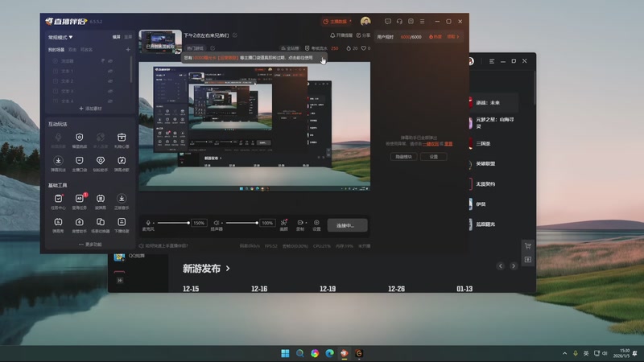The width and height of the screenshot is (644, 362).
Task: Open the 房管助手 tool icon
Action: pos(79,222)
